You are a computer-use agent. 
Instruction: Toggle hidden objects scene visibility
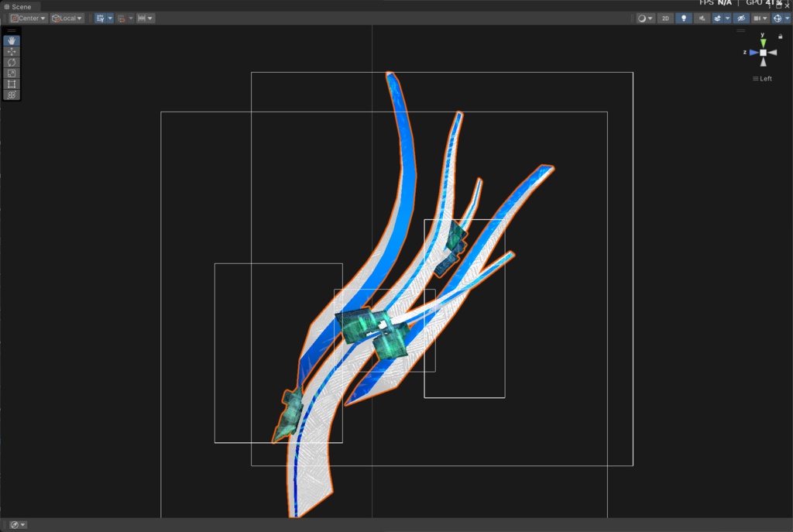tap(741, 19)
